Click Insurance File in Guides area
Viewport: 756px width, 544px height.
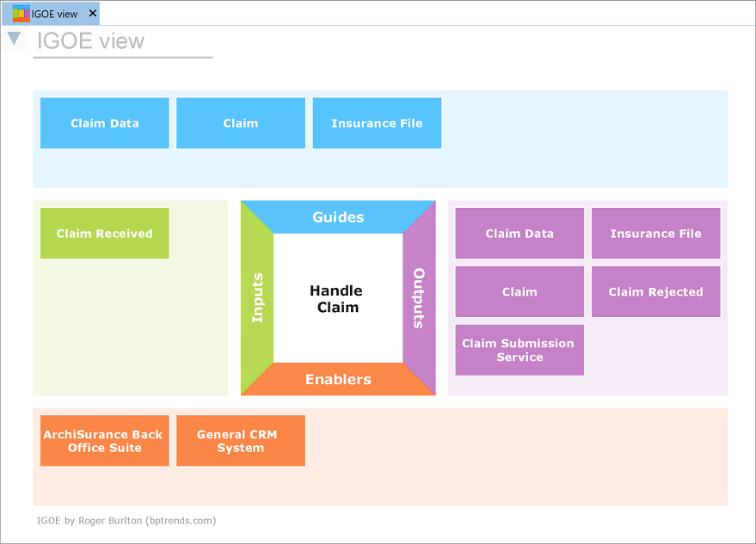(x=377, y=123)
